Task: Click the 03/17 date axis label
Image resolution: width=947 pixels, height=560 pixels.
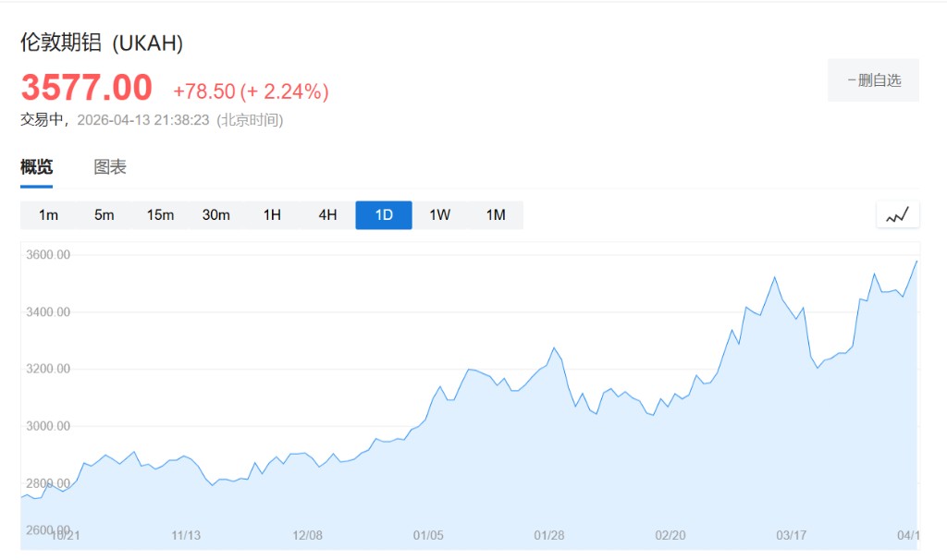Action: coord(791,535)
